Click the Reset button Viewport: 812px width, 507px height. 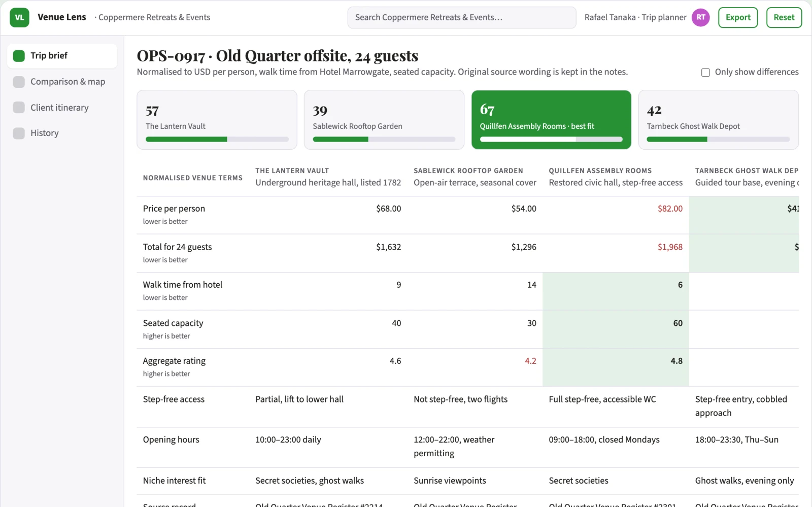784,17
